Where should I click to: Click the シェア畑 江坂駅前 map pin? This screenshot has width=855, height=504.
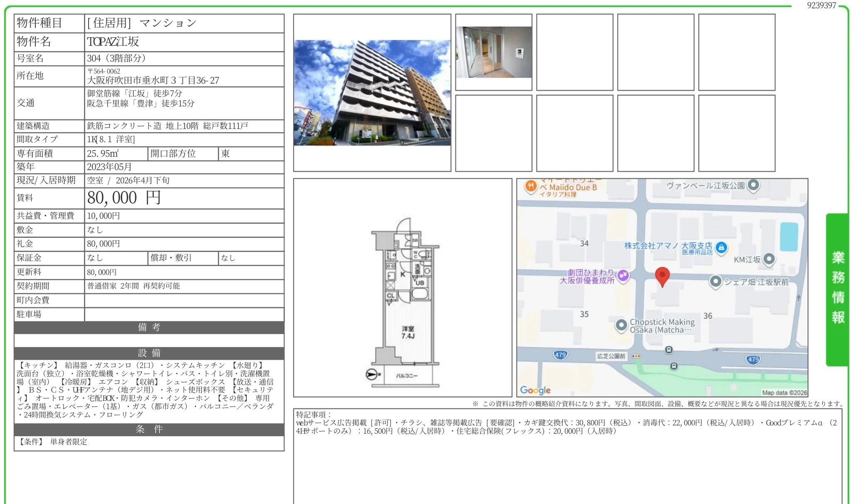click(716, 282)
